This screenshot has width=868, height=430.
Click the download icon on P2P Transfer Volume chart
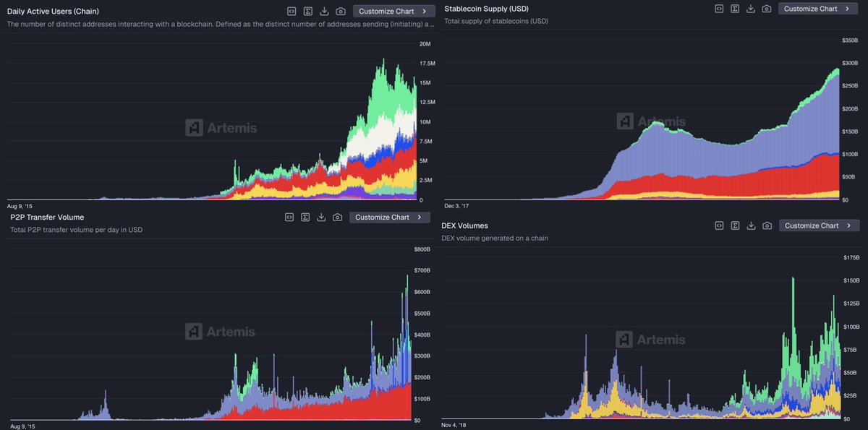[x=321, y=217]
